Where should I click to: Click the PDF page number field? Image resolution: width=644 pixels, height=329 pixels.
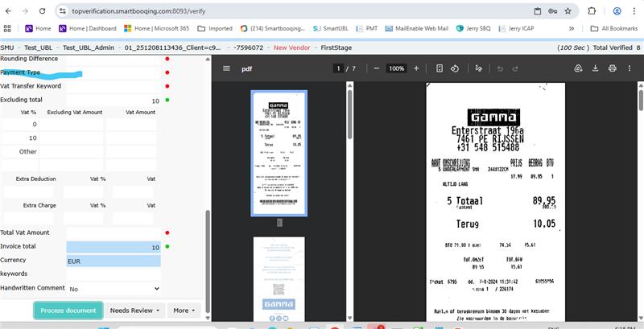339,68
